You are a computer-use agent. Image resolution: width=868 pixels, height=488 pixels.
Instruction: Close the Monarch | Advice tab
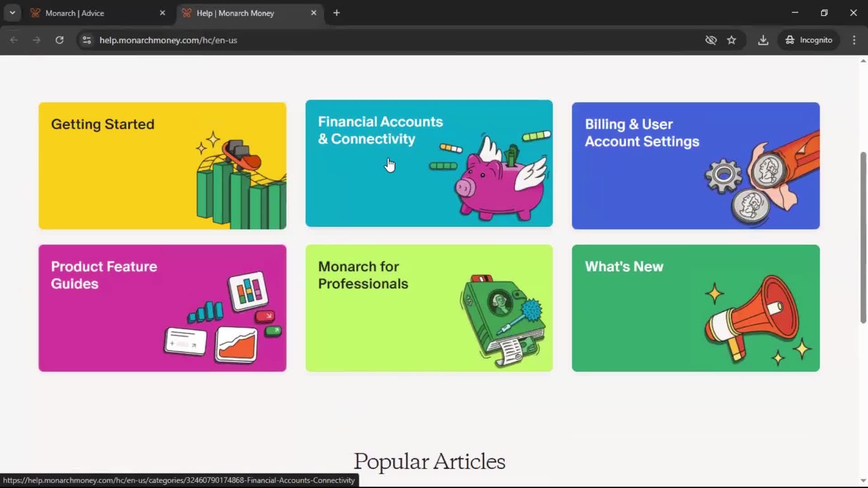tap(162, 13)
